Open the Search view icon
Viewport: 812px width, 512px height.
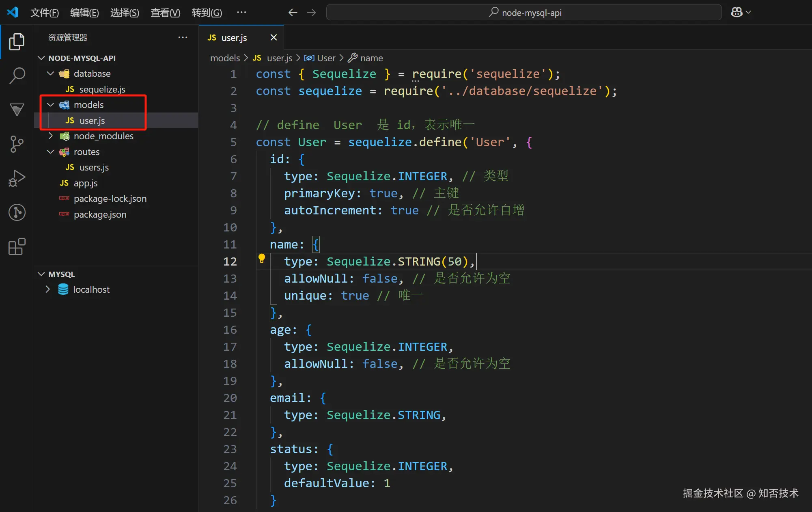coord(17,76)
